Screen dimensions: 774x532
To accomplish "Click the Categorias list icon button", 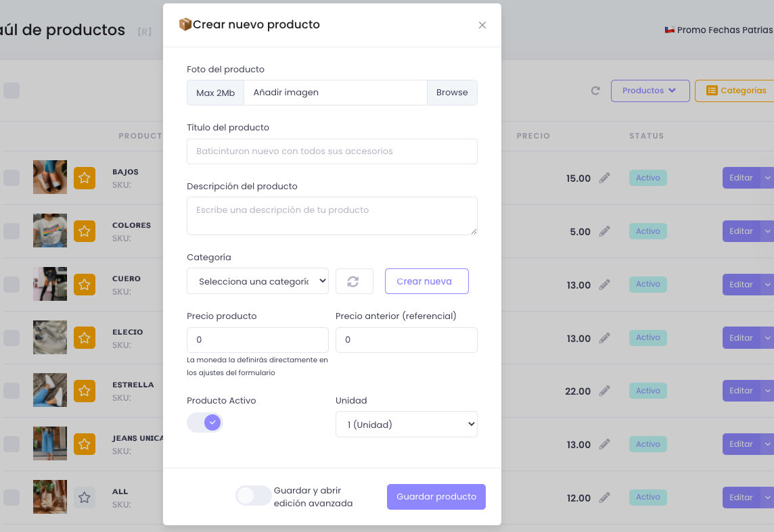I will 712,90.
